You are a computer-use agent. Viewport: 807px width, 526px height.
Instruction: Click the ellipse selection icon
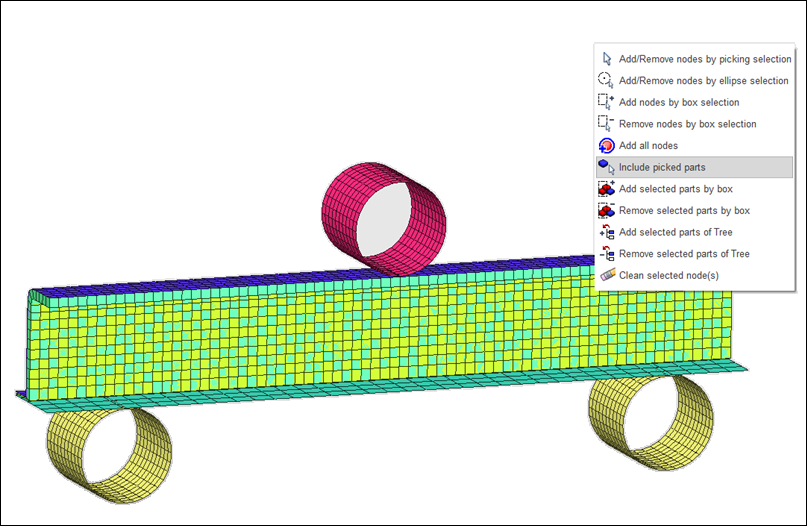(605, 81)
